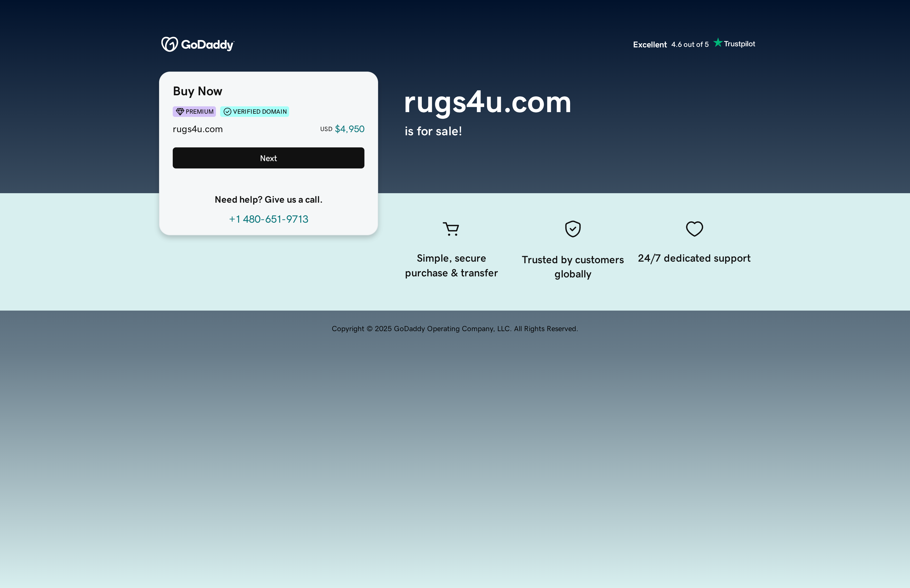Click the Buy Now heading
Screen dimensions: 910x588
coord(197,91)
